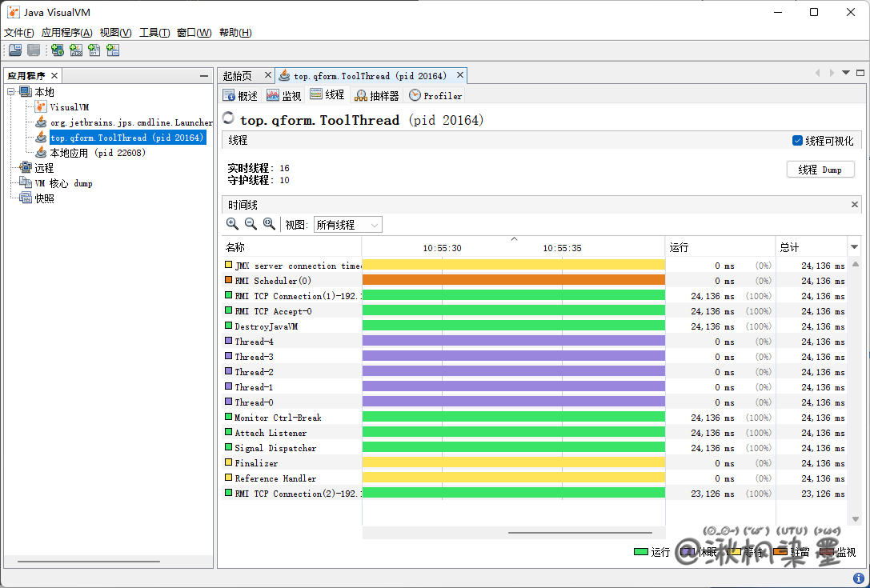The width and height of the screenshot is (870, 588).
Task: Click the VisualVM icon in applications tree
Action: [42, 107]
